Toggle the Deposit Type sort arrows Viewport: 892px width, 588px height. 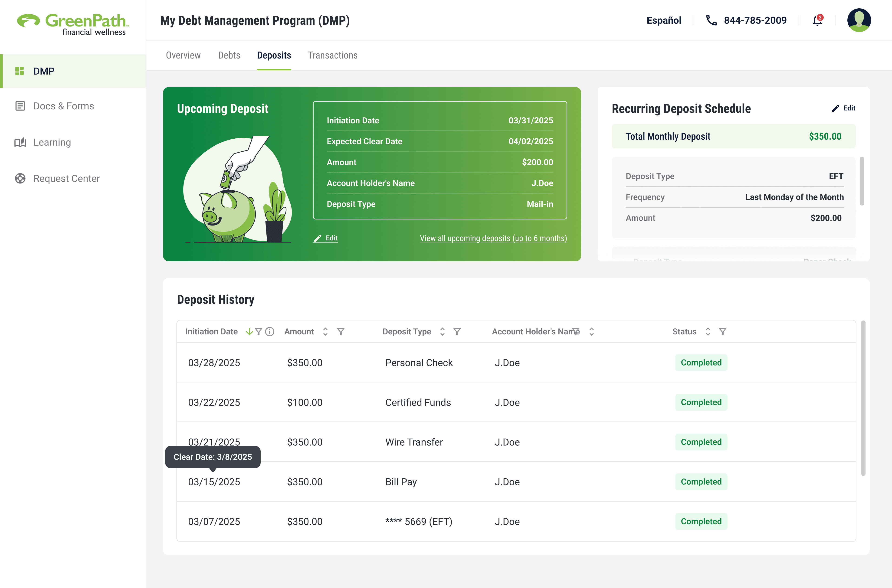(x=442, y=331)
